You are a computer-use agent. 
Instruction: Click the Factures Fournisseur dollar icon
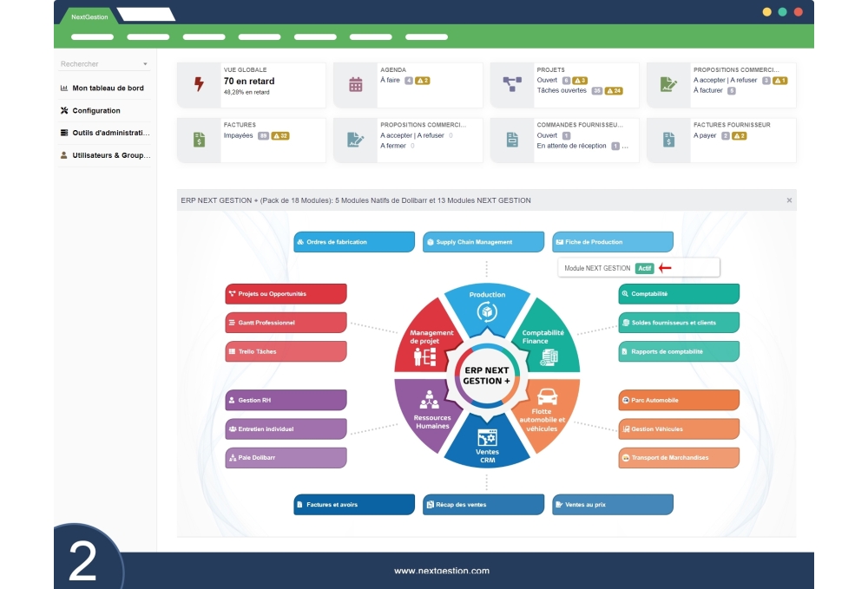click(667, 139)
